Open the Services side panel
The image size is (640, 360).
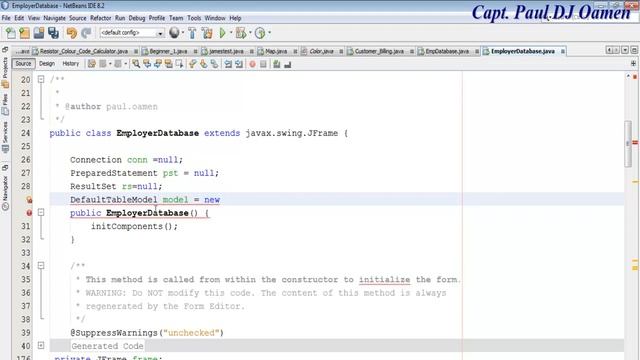coord(5,137)
